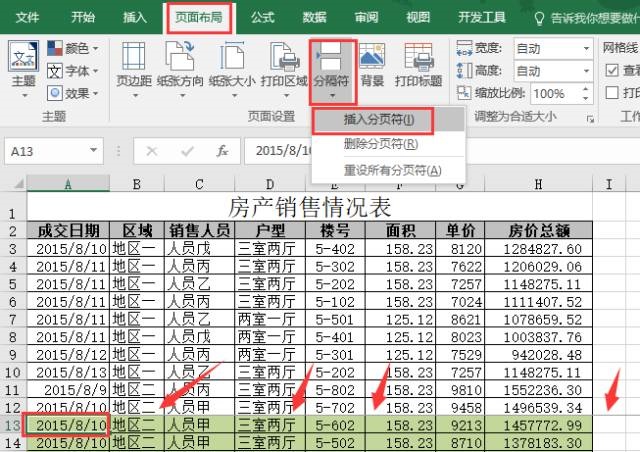Click the 成交日期 header cell

pyautogui.click(x=68, y=231)
